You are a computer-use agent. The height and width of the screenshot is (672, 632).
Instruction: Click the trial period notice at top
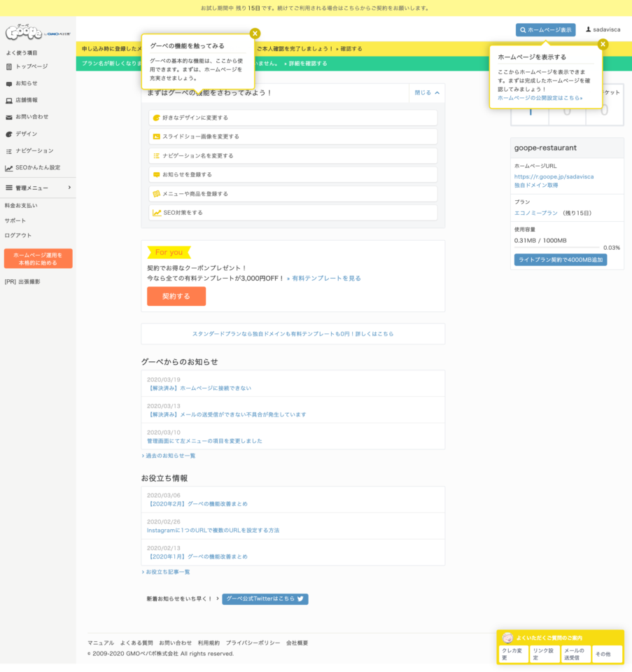pyautogui.click(x=316, y=8)
